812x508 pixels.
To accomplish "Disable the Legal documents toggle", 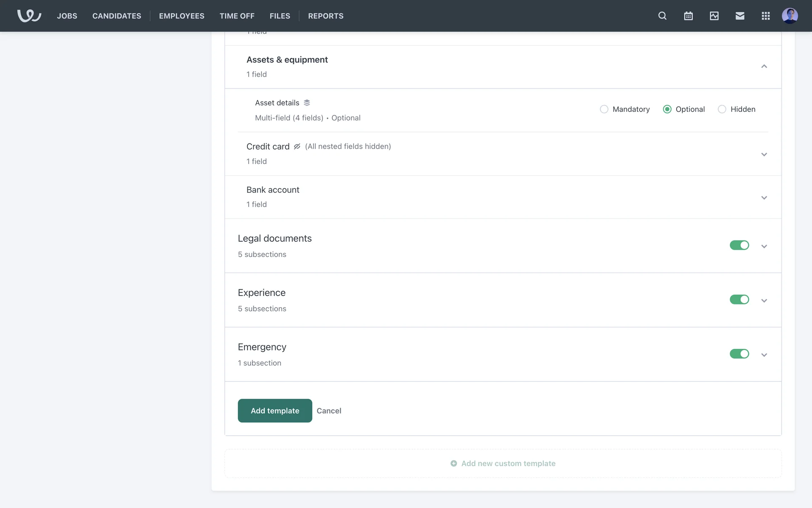I will coord(739,245).
